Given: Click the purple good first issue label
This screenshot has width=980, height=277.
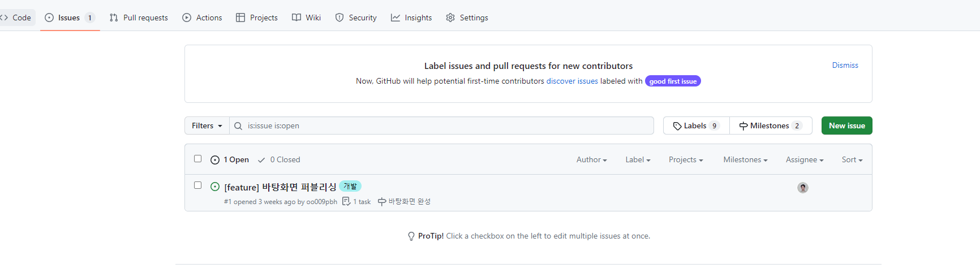Looking at the screenshot, I should tap(673, 81).
